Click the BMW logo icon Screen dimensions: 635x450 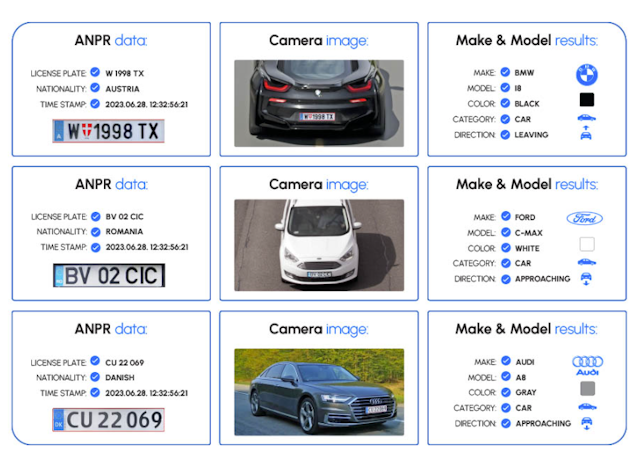(x=587, y=75)
